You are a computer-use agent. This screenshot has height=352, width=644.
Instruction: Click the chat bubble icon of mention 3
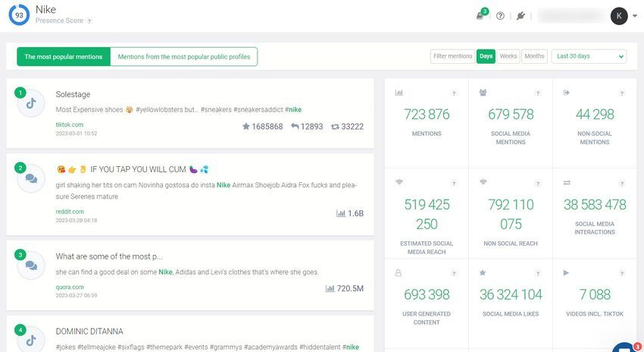tap(31, 266)
